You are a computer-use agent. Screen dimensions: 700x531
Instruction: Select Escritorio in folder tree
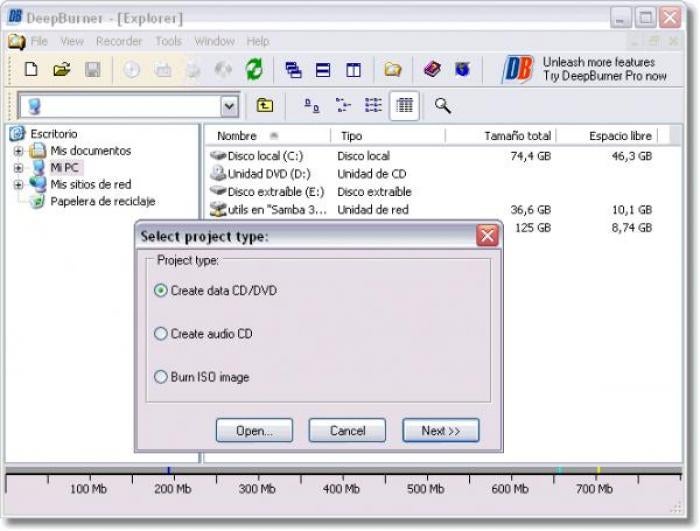(54, 134)
